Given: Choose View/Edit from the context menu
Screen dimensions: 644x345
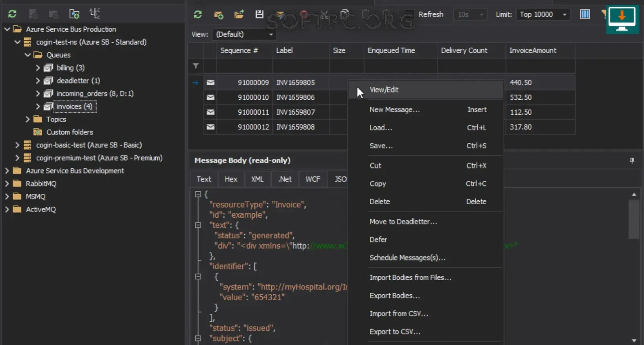Looking at the screenshot, I should [x=426, y=90].
